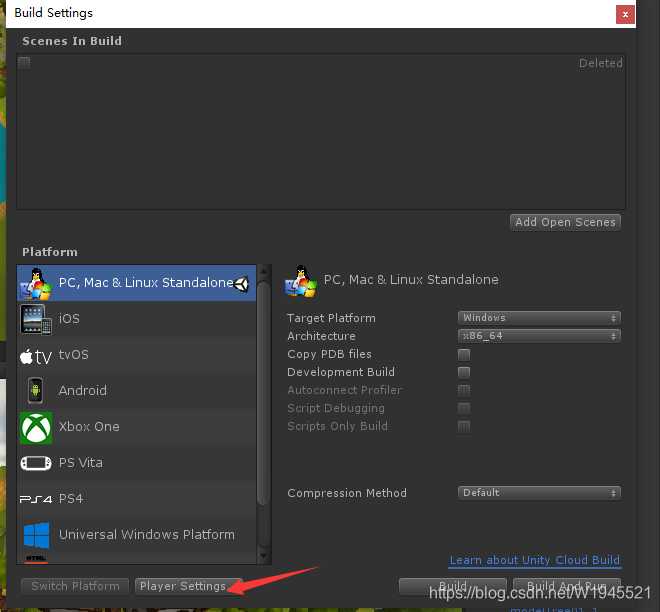
Task: Select the iOS platform icon
Action: (x=36, y=319)
